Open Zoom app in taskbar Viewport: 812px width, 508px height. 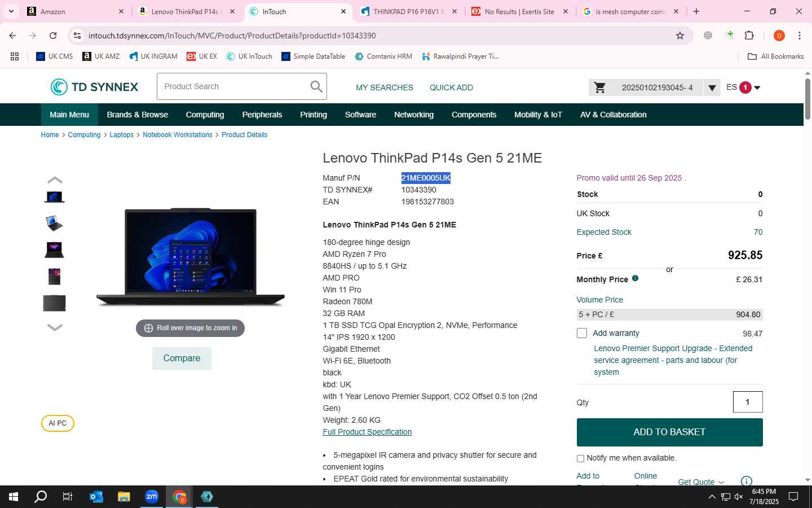151,497
